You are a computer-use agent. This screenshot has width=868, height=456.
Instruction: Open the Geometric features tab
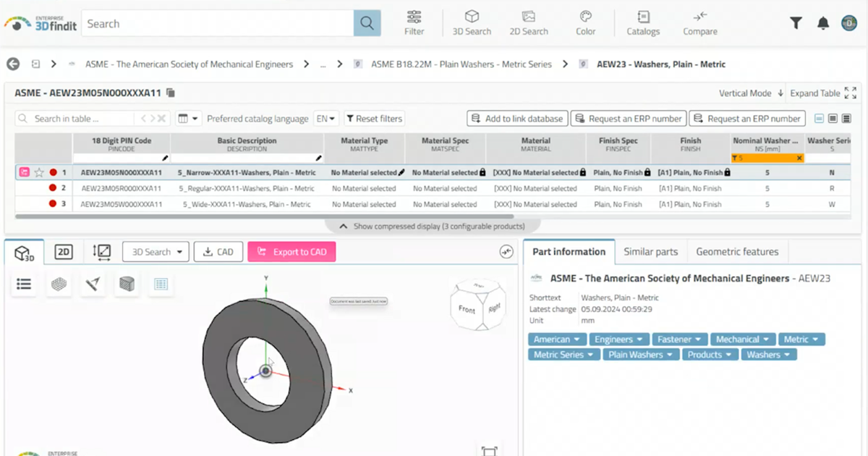[737, 252]
